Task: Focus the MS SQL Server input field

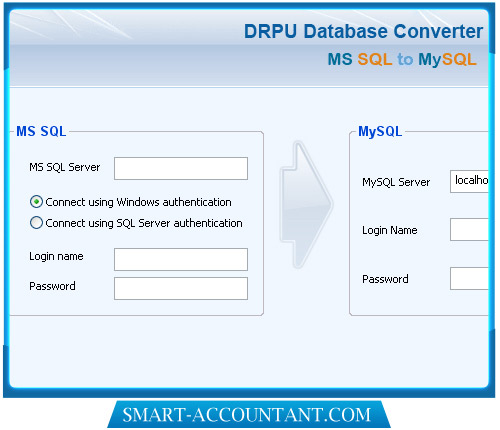Action: tap(181, 168)
